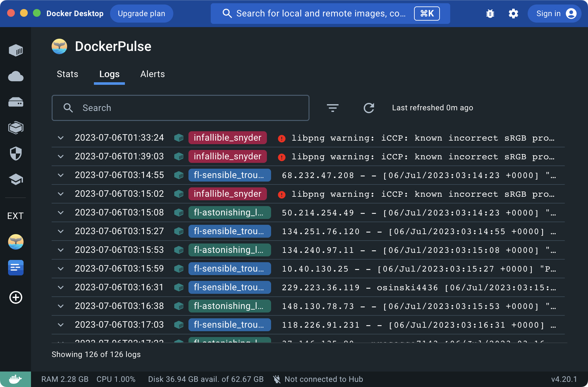The height and width of the screenshot is (387, 588).
Task: Expand the 2023-07-06T03:15:08 log row
Action: 61,213
